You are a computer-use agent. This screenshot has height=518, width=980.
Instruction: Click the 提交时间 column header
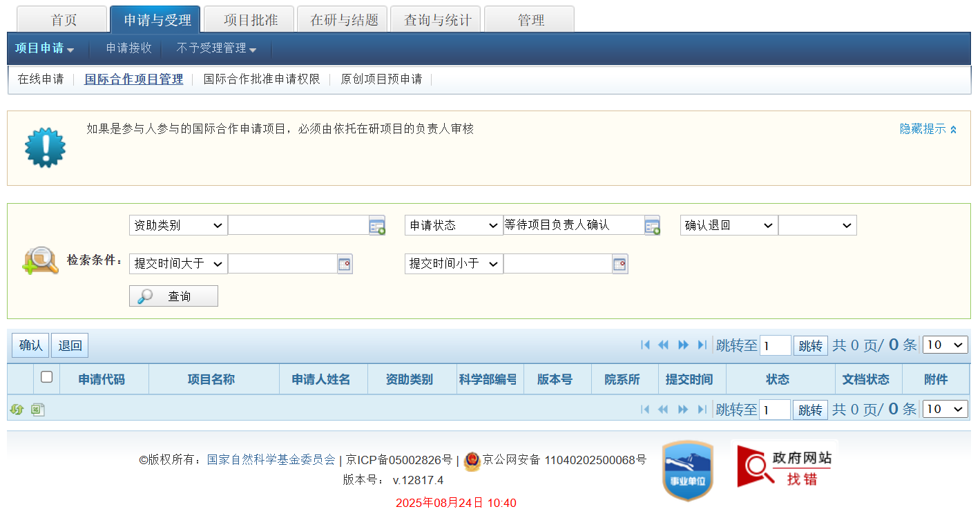(x=692, y=379)
